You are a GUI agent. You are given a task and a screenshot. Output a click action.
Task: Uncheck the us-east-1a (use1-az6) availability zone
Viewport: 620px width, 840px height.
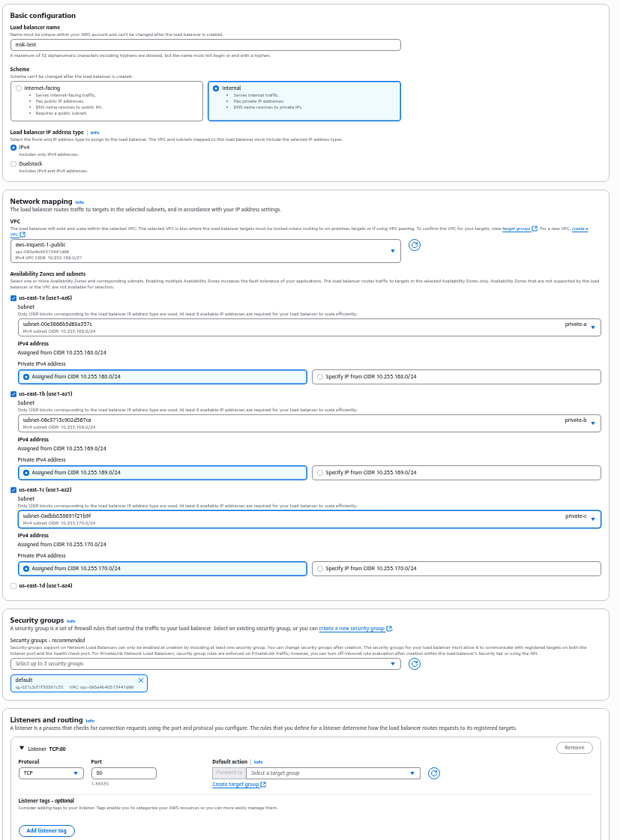(15, 297)
